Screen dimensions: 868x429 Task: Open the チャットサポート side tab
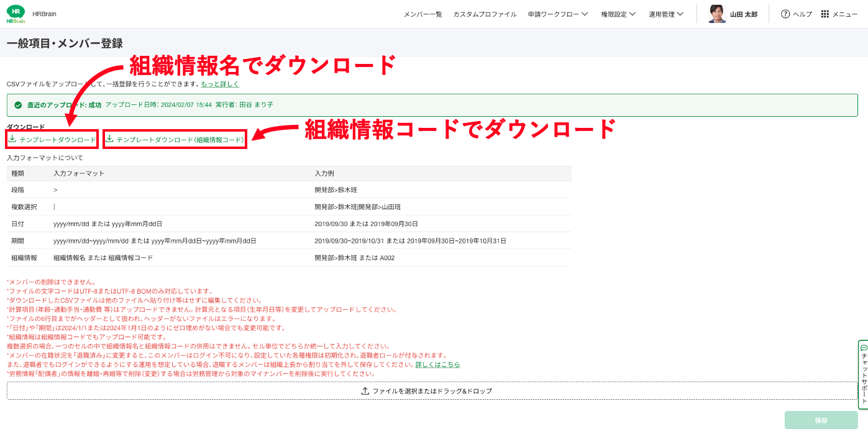coord(863,374)
